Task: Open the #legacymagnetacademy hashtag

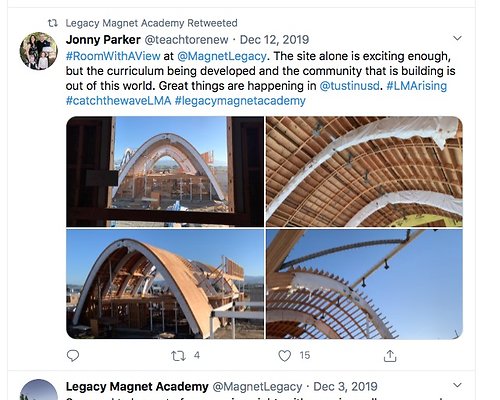Action: [x=240, y=101]
